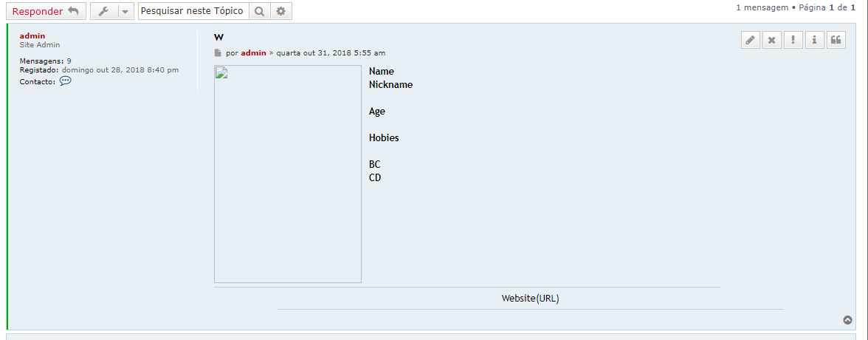Open the admin profile link in sidebar
Viewport: 868px width, 340px height.
coord(32,35)
